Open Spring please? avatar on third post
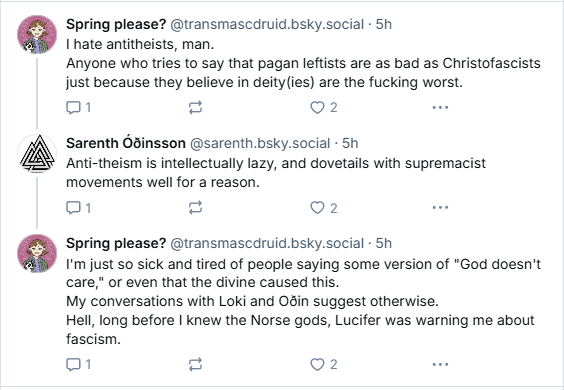The image size is (564, 390). pos(37,254)
